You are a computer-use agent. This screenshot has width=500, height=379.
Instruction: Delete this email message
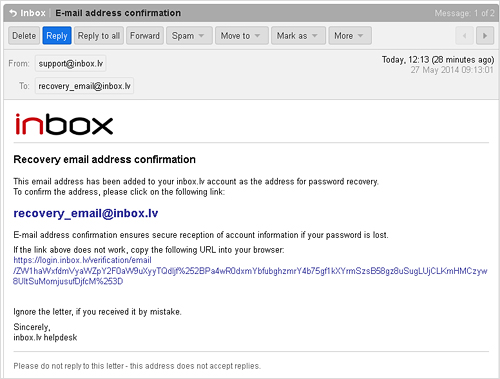24,36
